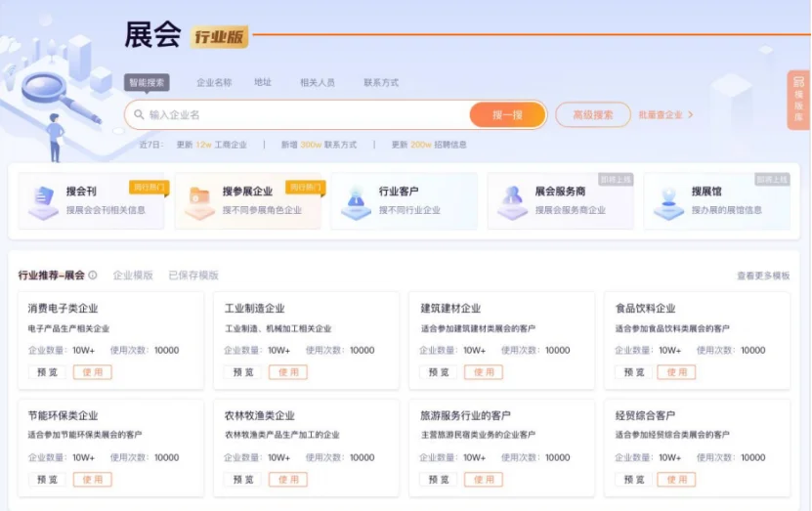Preview the 消费电子类企业 template
This screenshot has width=812, height=511.
[47, 371]
